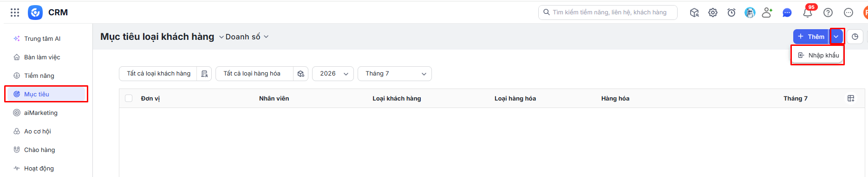Open the Doanh số dropdown

[x=247, y=37]
